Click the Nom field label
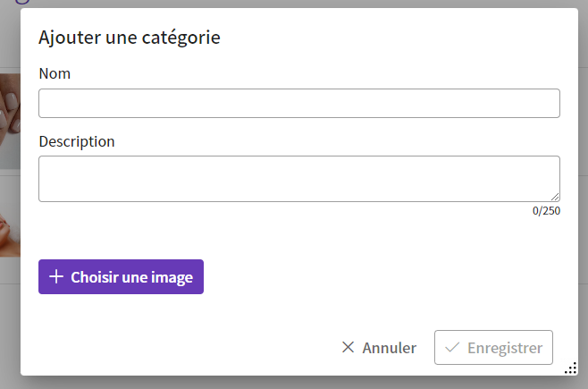588x389 pixels. click(x=55, y=73)
